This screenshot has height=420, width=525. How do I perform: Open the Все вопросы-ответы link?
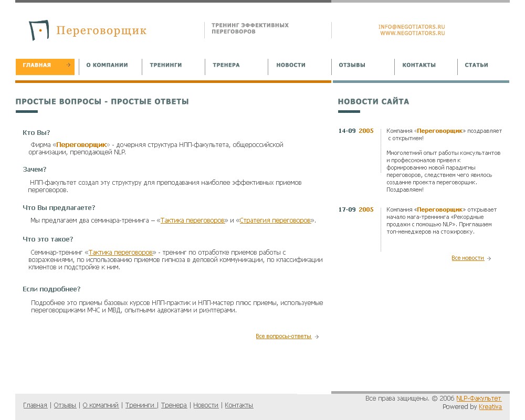[x=283, y=337]
